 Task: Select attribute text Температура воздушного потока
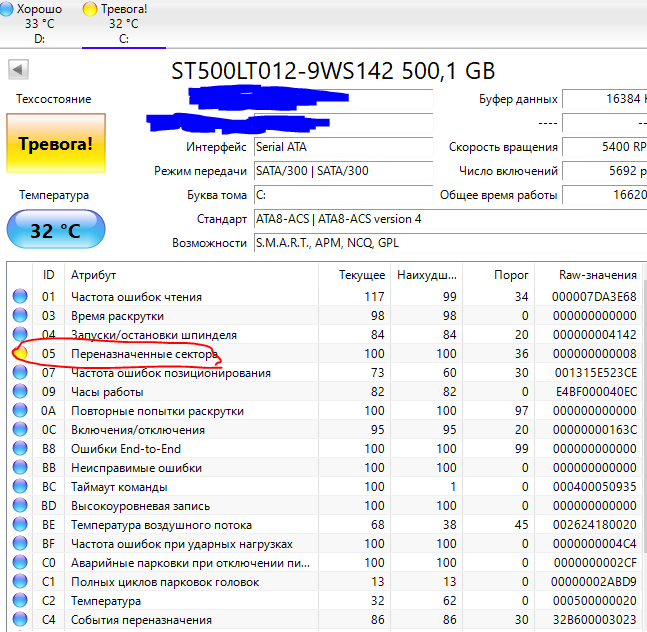(x=161, y=525)
